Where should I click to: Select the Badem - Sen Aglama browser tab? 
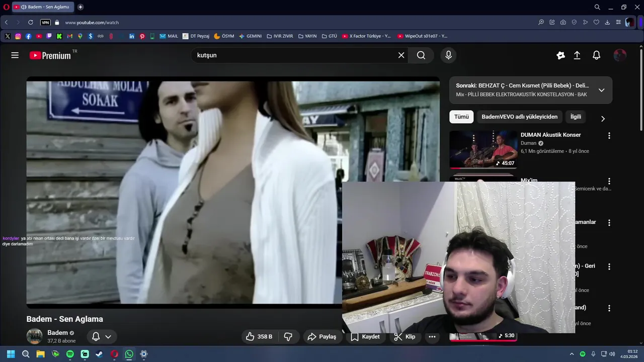pos(43,7)
